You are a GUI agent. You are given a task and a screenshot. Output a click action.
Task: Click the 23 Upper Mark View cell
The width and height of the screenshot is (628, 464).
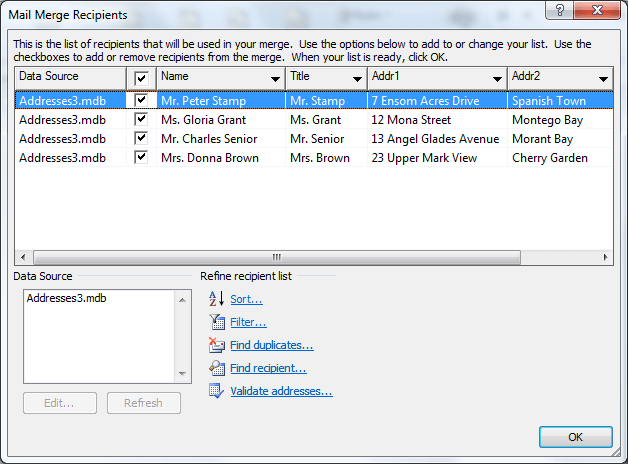(437, 158)
